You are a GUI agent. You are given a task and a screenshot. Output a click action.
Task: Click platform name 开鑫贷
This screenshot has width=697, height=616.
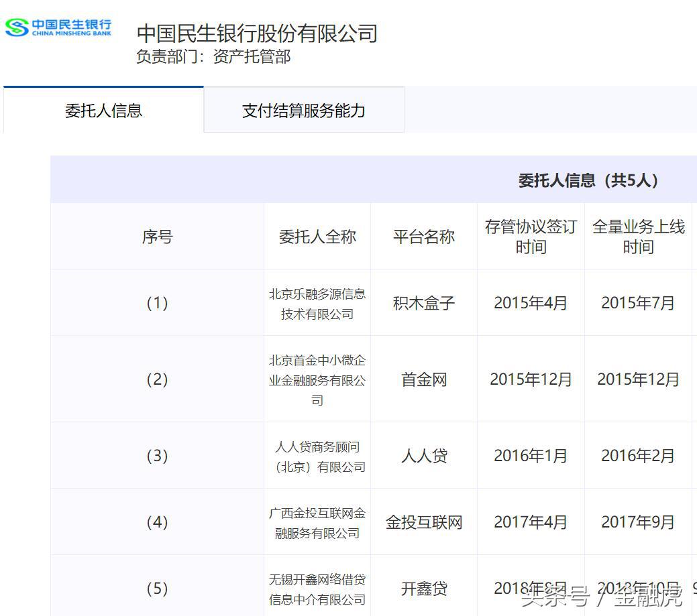click(424, 589)
